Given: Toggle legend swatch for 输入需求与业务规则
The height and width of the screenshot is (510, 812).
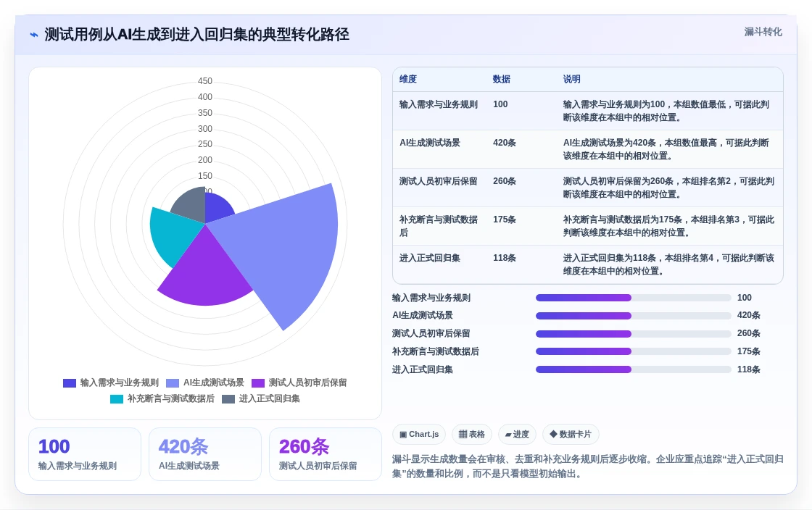Looking at the screenshot, I should click(70, 383).
